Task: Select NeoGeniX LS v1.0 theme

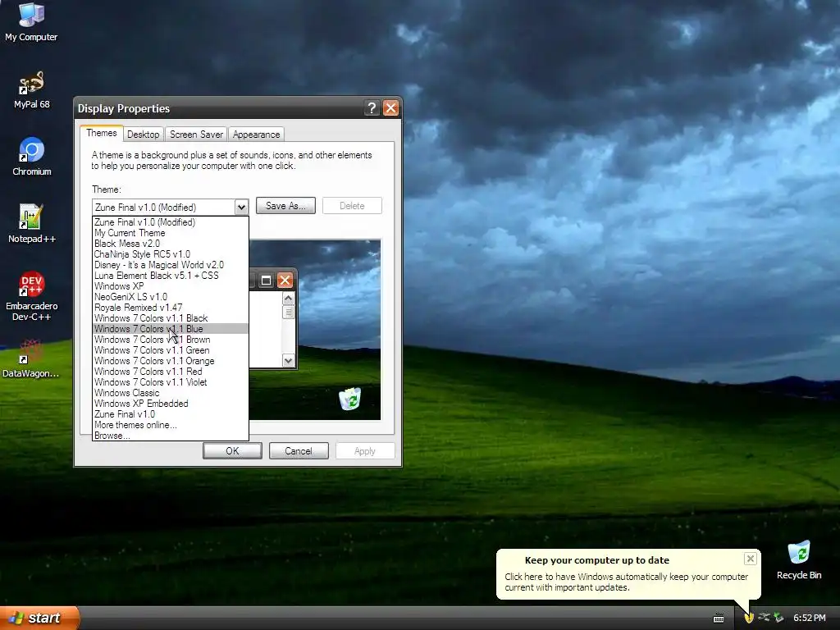Action: point(171,297)
